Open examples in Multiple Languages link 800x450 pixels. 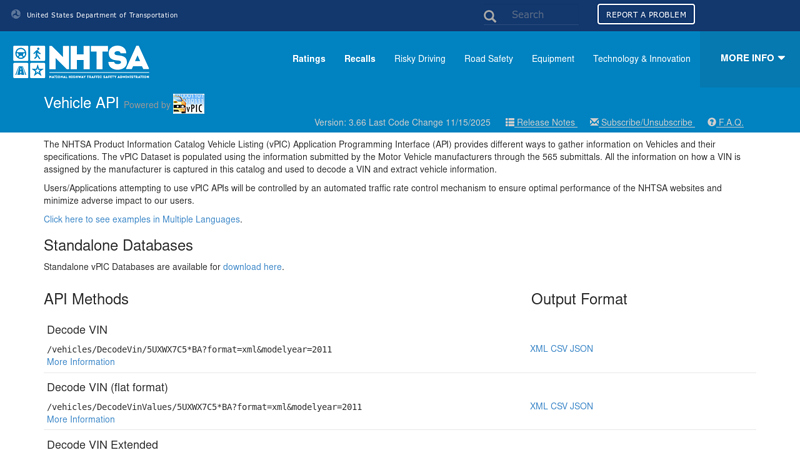[141, 219]
